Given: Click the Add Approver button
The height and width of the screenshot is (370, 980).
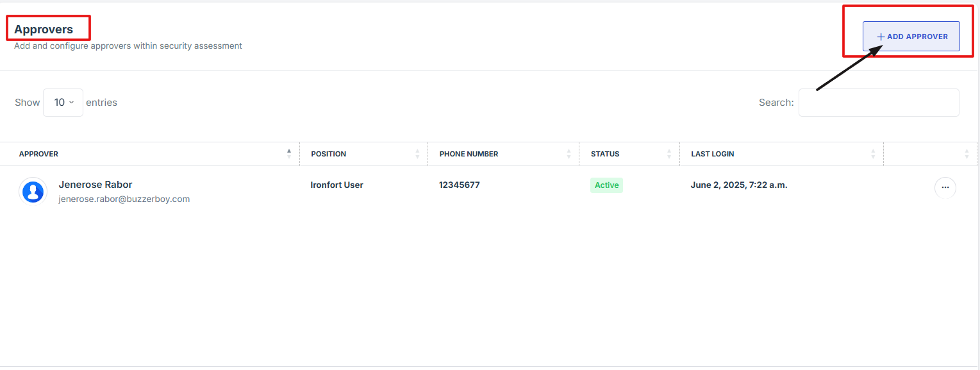Looking at the screenshot, I should (911, 37).
